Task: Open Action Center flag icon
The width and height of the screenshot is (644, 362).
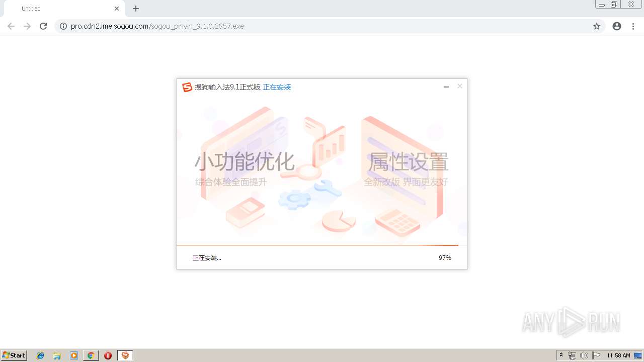Action: tap(596, 355)
